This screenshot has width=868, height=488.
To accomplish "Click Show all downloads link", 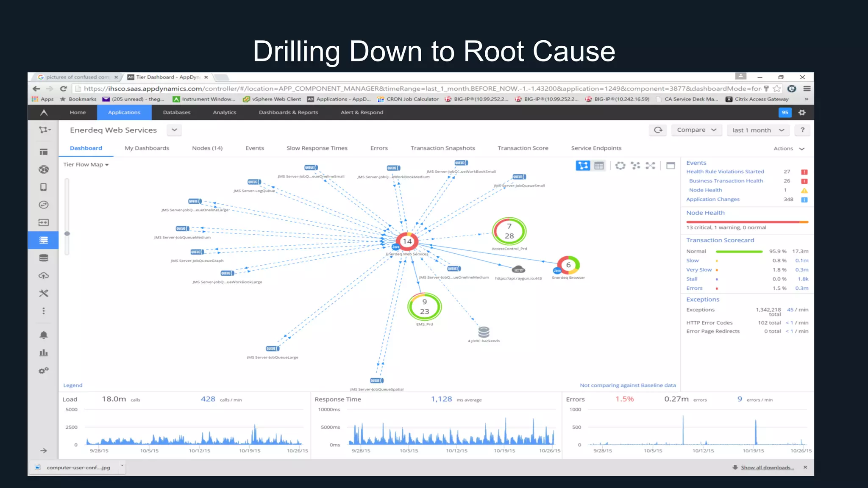I will click(768, 468).
